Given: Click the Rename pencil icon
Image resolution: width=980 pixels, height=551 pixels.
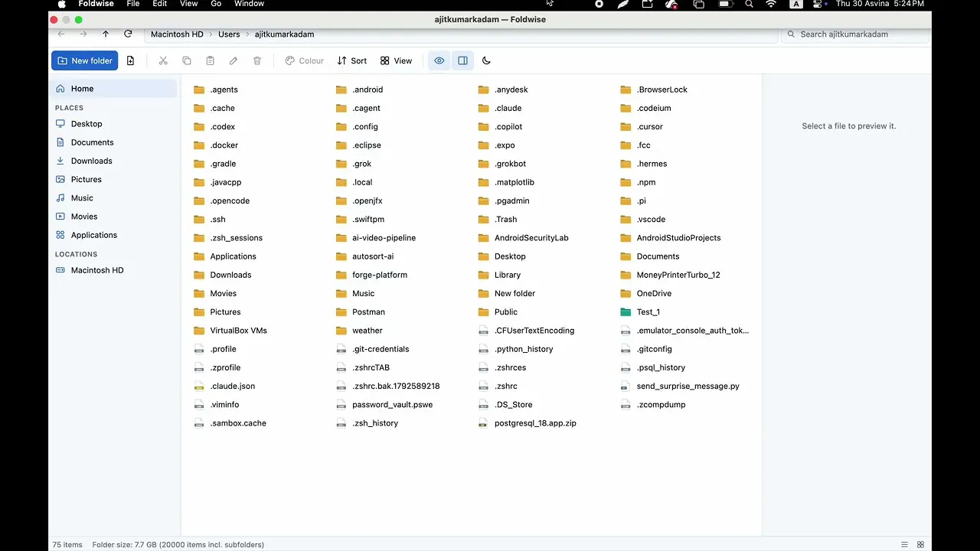Looking at the screenshot, I should (x=234, y=60).
